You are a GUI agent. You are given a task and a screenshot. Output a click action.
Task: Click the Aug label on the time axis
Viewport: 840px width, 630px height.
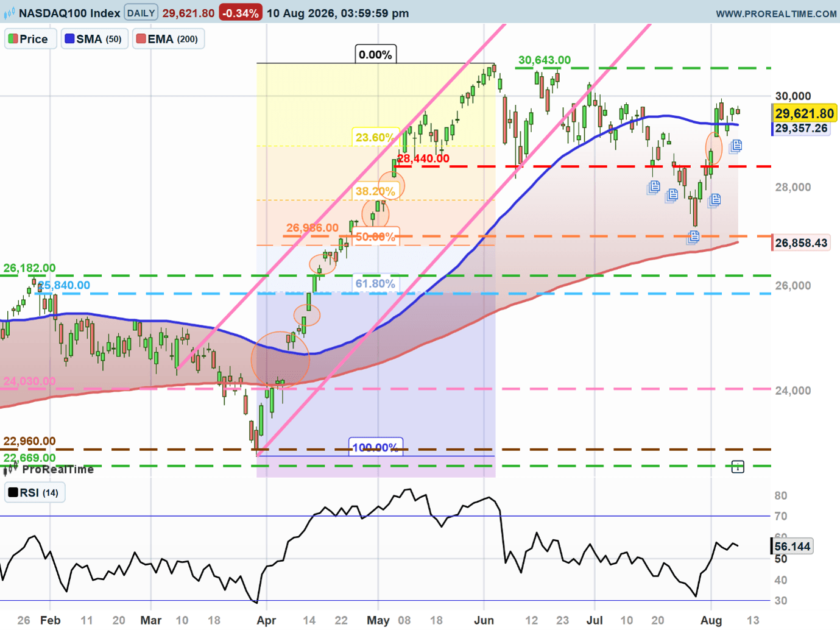tap(711, 620)
